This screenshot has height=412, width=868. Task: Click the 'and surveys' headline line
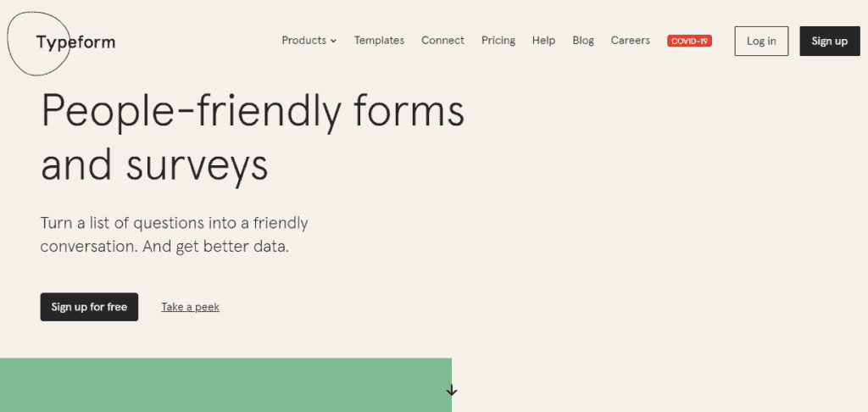coord(154,165)
